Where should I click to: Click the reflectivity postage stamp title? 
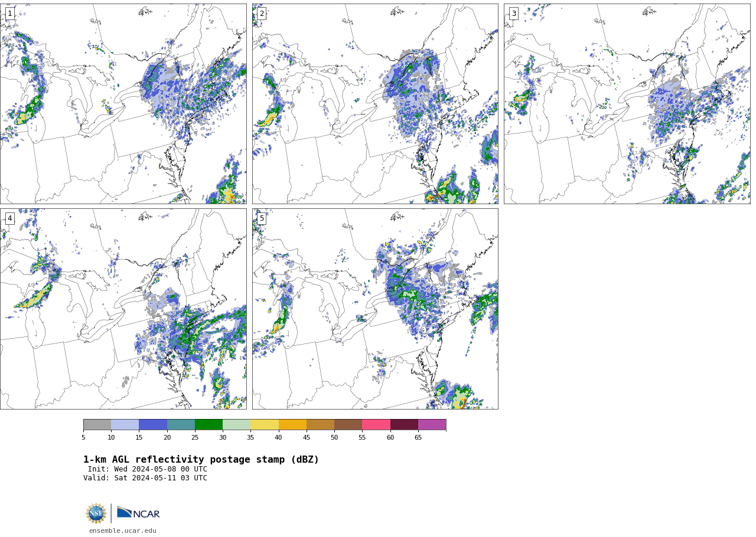pos(201,460)
